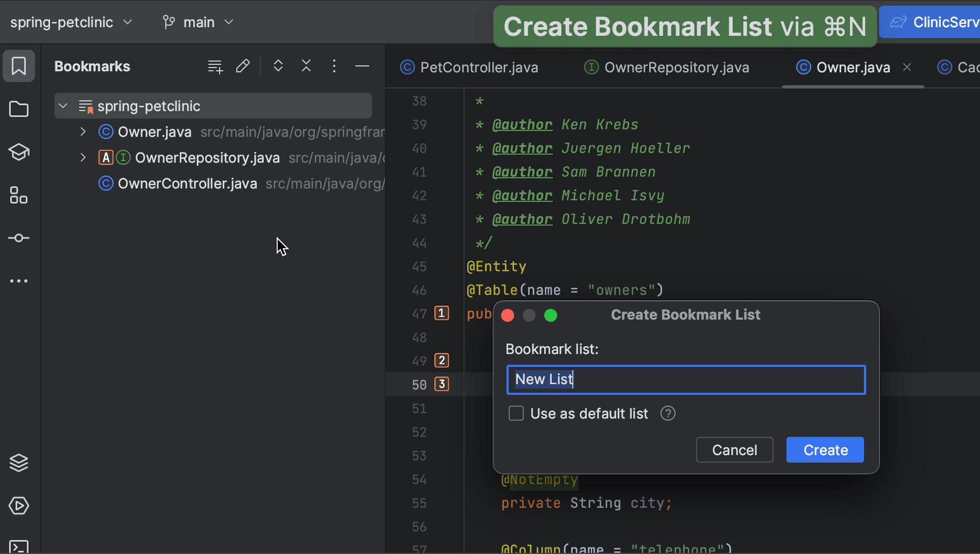The width and height of the screenshot is (980, 554).
Task: Edit bookmark description with the pencil icon
Action: pyautogui.click(x=243, y=66)
